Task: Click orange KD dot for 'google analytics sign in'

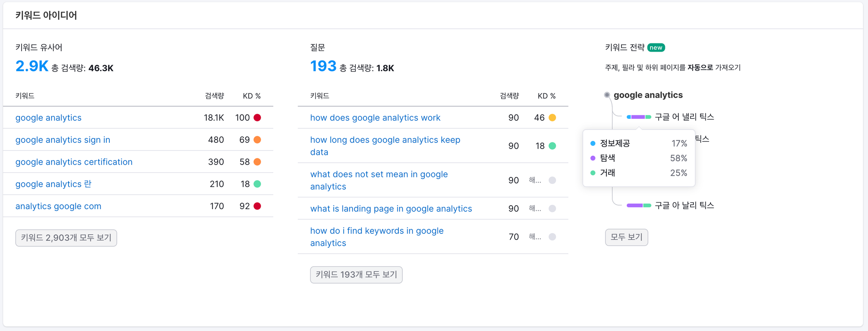Action: (257, 140)
